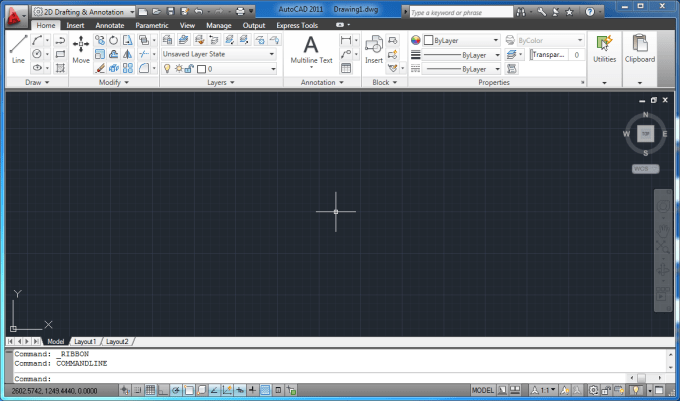Click the Transparency slider control
The height and width of the screenshot is (401, 680).
pyautogui.click(x=548, y=55)
